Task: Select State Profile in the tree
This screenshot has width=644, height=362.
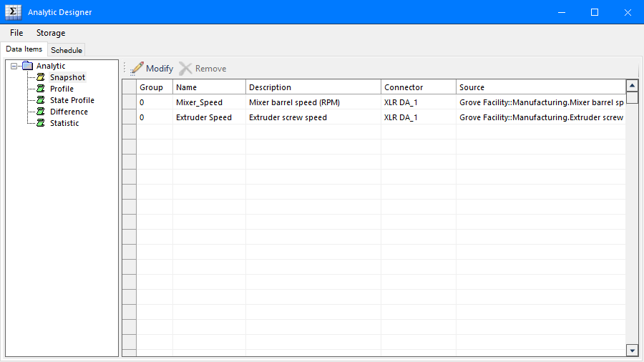Action: coord(72,100)
